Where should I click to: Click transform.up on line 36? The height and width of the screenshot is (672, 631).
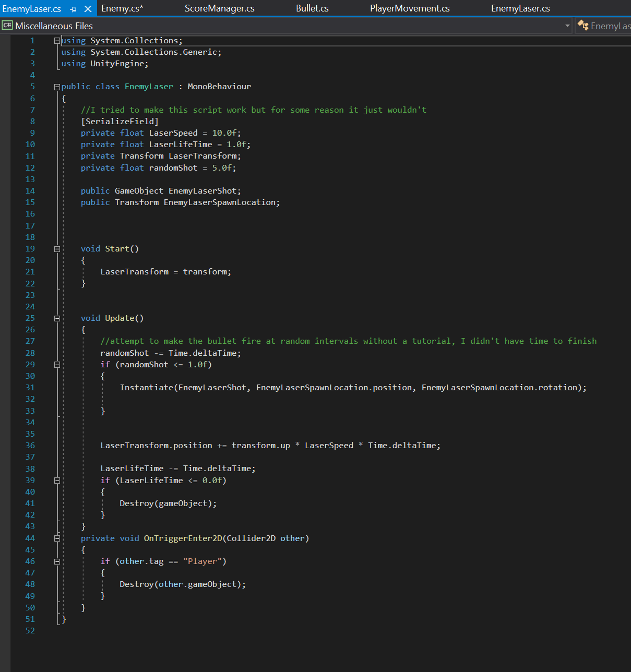[x=261, y=445]
